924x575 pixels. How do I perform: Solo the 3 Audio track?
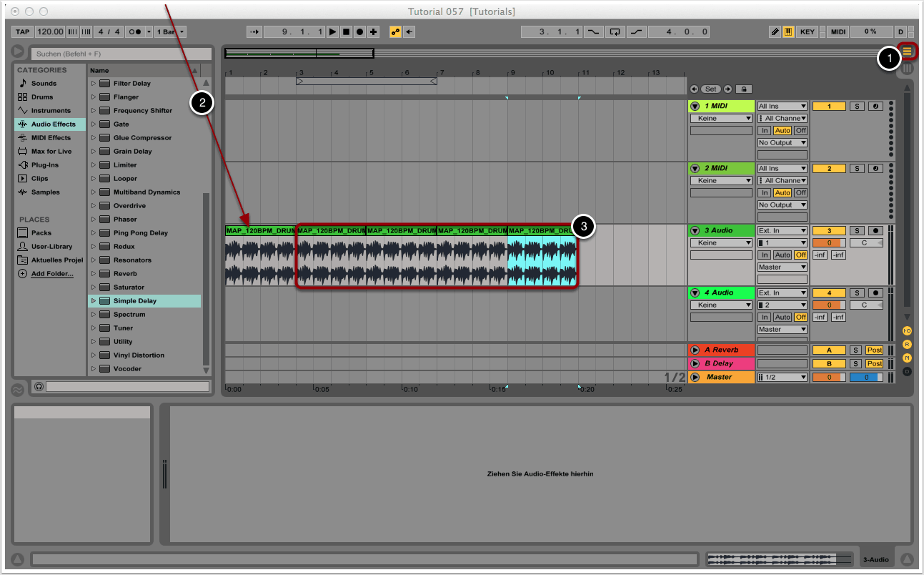[x=857, y=231]
